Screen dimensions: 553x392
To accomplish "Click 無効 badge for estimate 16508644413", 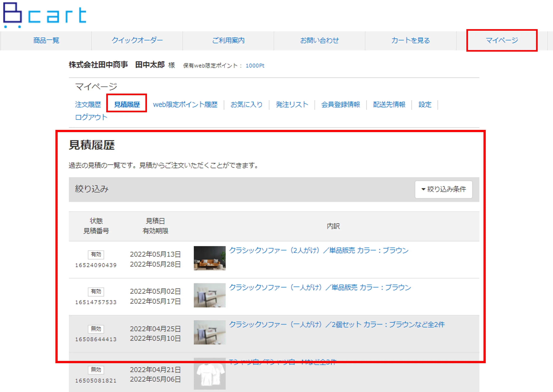I will (x=96, y=329).
